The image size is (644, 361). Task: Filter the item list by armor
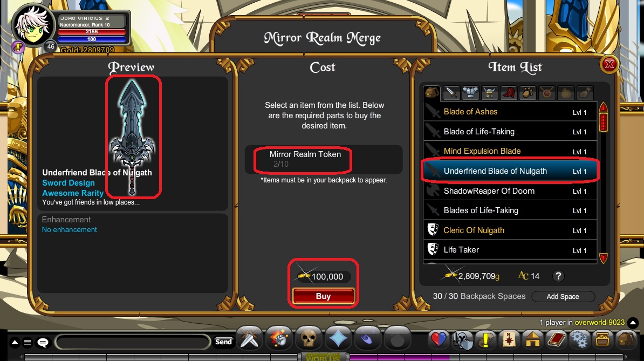pos(470,93)
